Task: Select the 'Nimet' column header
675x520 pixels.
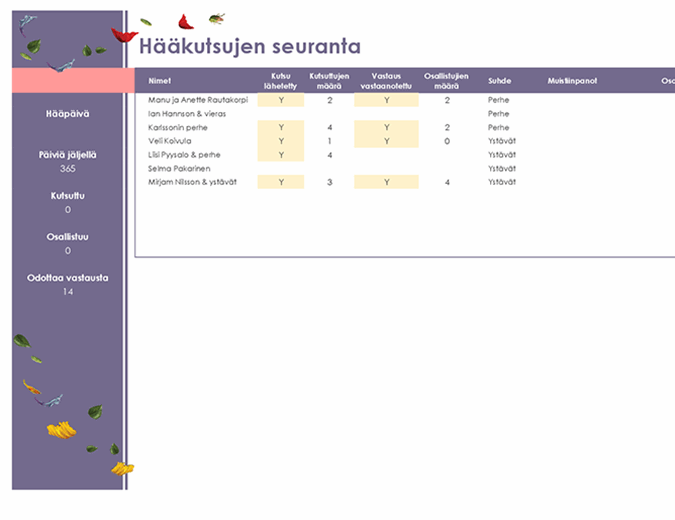Action: tap(159, 81)
